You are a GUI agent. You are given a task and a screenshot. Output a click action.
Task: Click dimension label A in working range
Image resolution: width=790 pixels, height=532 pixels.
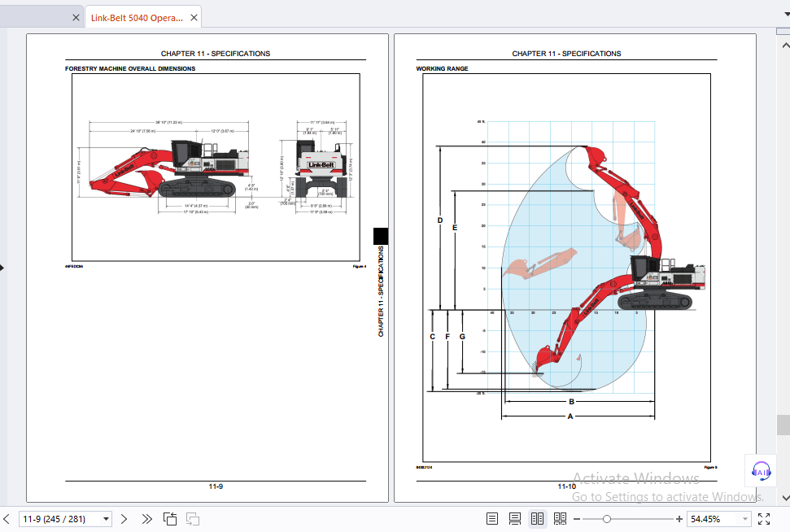[570, 416]
